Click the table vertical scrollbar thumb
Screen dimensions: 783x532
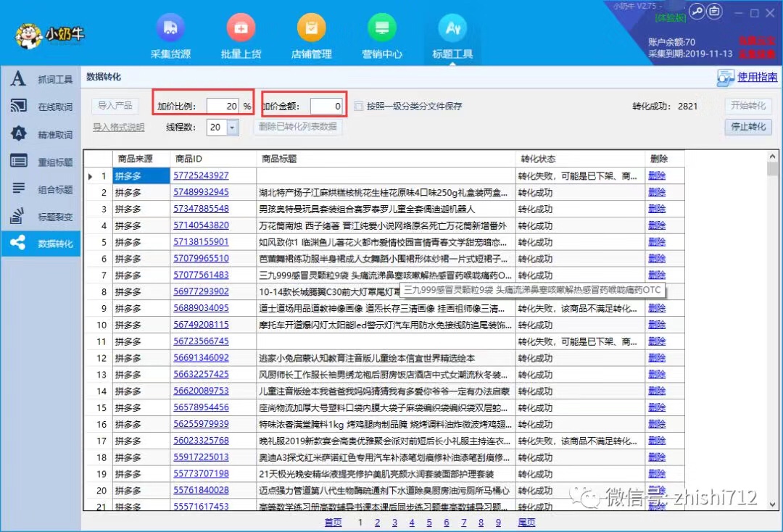point(773,169)
